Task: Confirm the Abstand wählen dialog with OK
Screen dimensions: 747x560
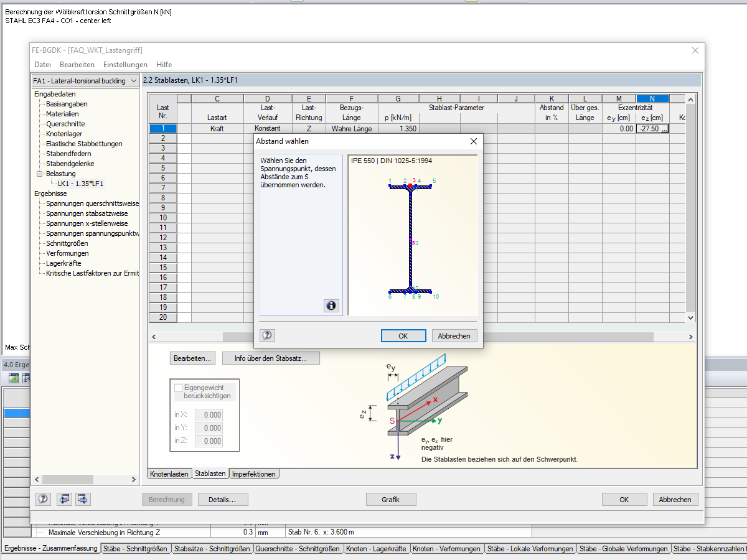Action: 403,335
